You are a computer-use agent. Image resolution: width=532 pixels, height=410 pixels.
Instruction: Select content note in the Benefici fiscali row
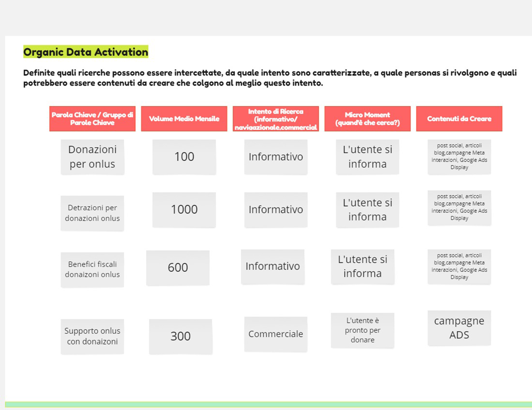460,266
